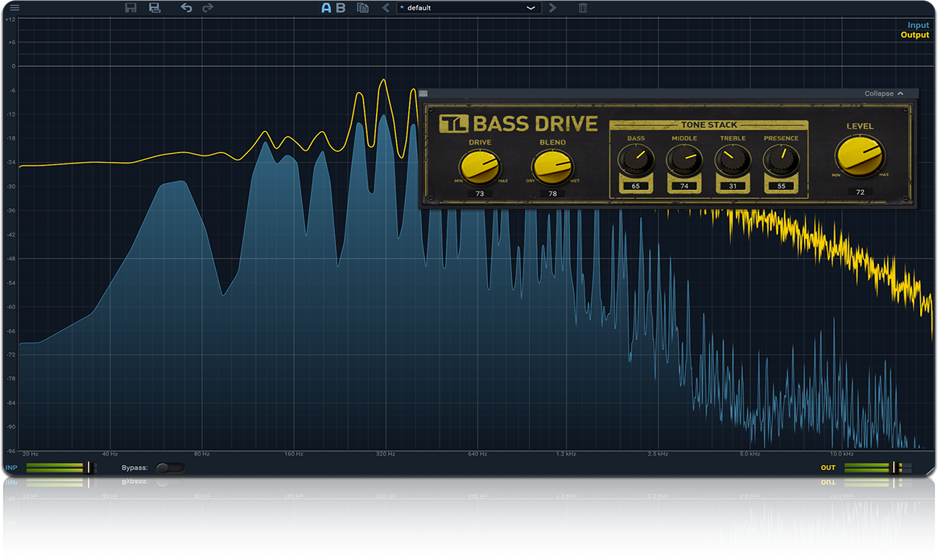Click the Level value field showing 72
Image resolution: width=938 pixels, height=560 pixels.
(860, 192)
